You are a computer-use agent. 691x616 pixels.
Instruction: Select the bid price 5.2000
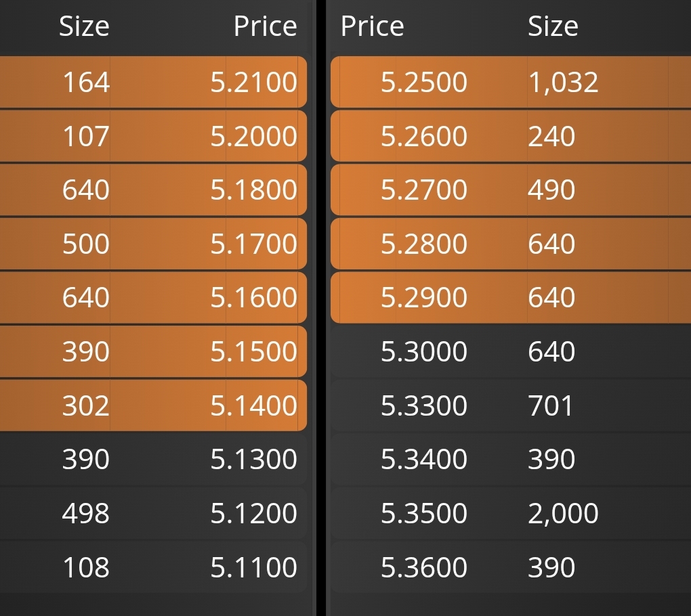click(254, 136)
